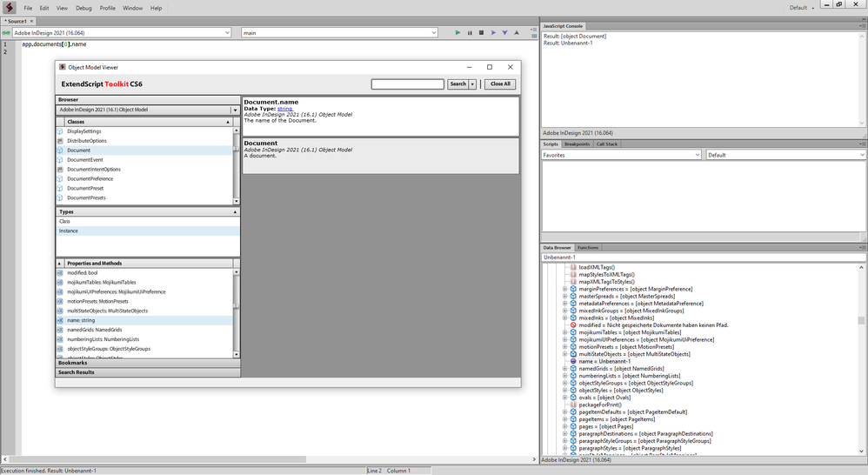Open the Profile menu

107,8
